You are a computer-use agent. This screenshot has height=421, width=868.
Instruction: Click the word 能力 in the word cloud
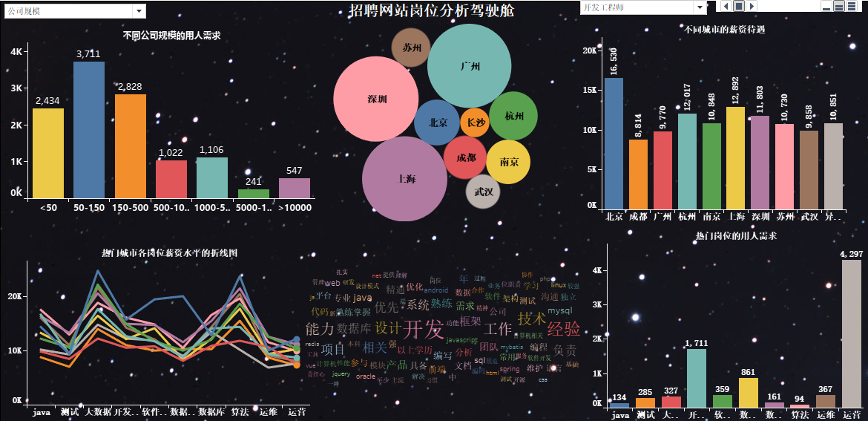coord(320,328)
